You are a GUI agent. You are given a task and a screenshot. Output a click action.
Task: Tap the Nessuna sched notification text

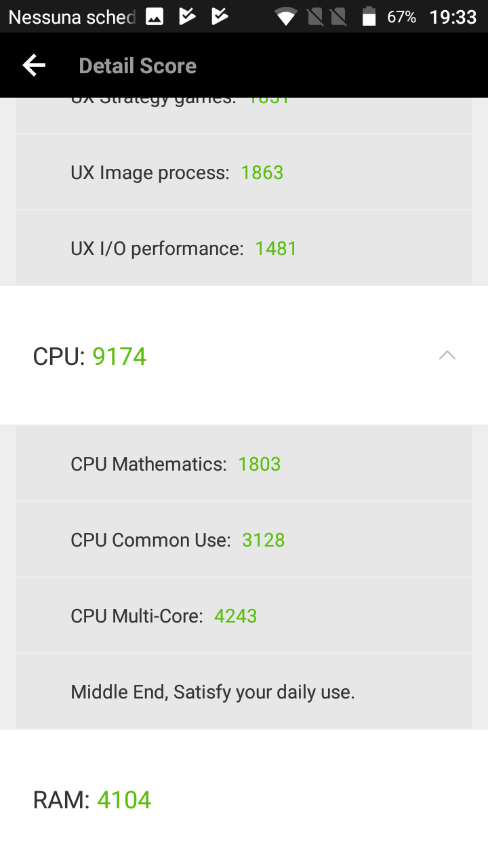coord(72,17)
